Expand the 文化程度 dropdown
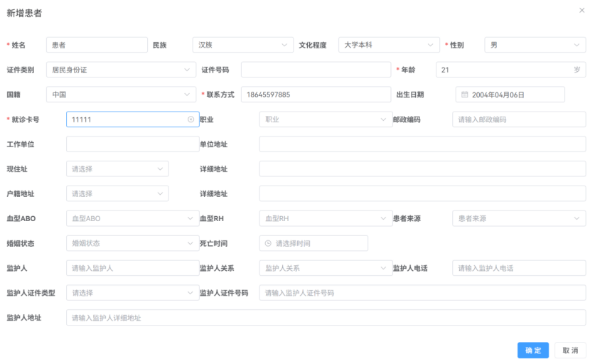Viewport: 590px width, 364px height. coord(389,45)
